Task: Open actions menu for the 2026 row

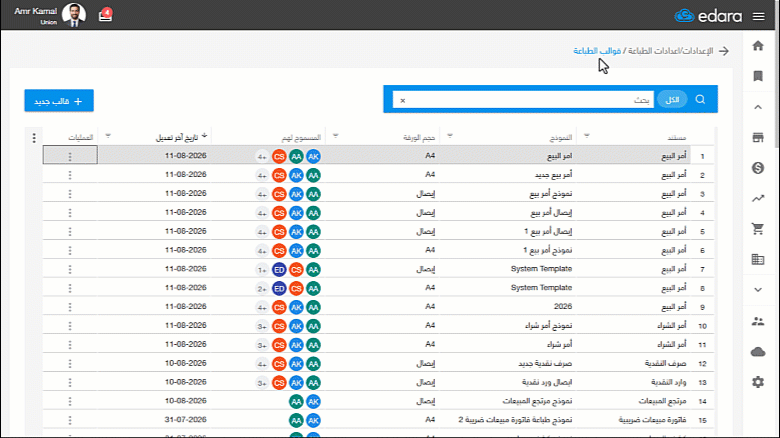Action: tap(70, 307)
